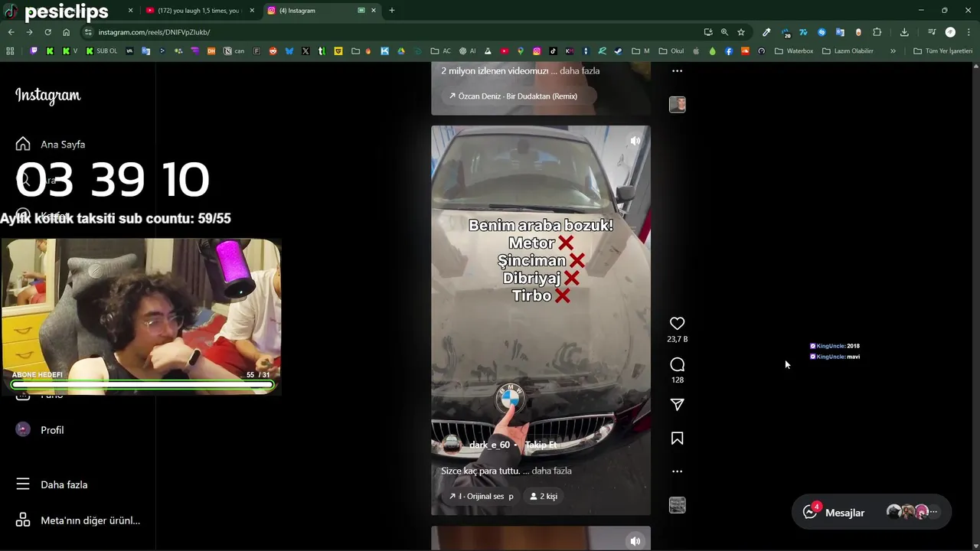Open the Chrome profile avatar

point(950,32)
